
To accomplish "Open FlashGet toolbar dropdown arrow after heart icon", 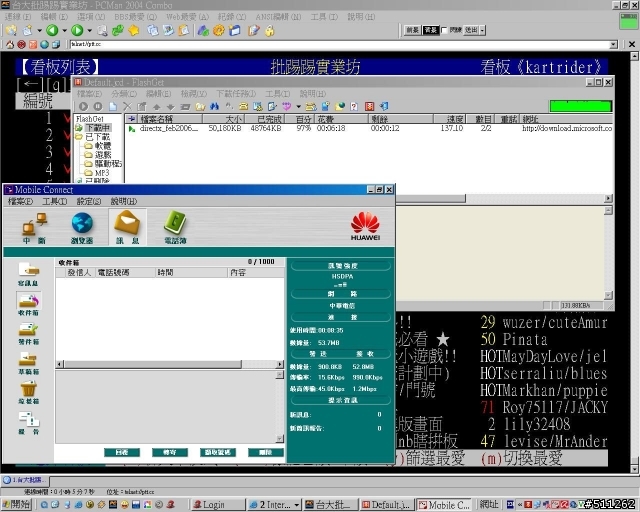I will [298, 107].
